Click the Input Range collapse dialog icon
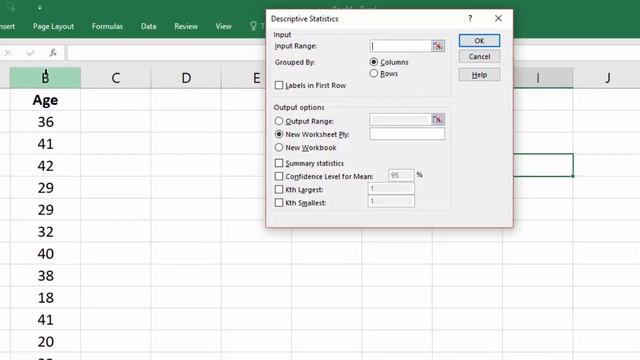The image size is (640, 360). (438, 46)
